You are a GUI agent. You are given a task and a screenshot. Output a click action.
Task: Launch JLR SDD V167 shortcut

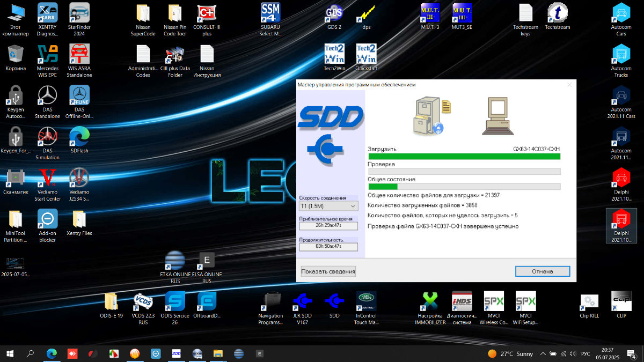pyautogui.click(x=303, y=308)
